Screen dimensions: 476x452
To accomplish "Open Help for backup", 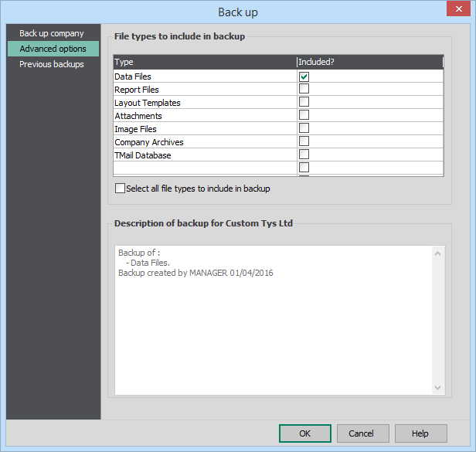I will click(x=420, y=433).
